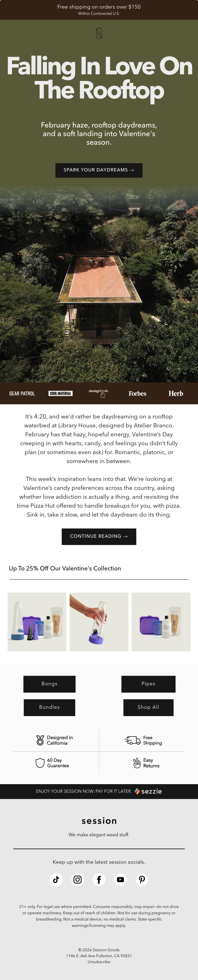Open the Pinterest social icon
Image resolution: width=198 pixels, height=980 pixels.
coord(142,880)
